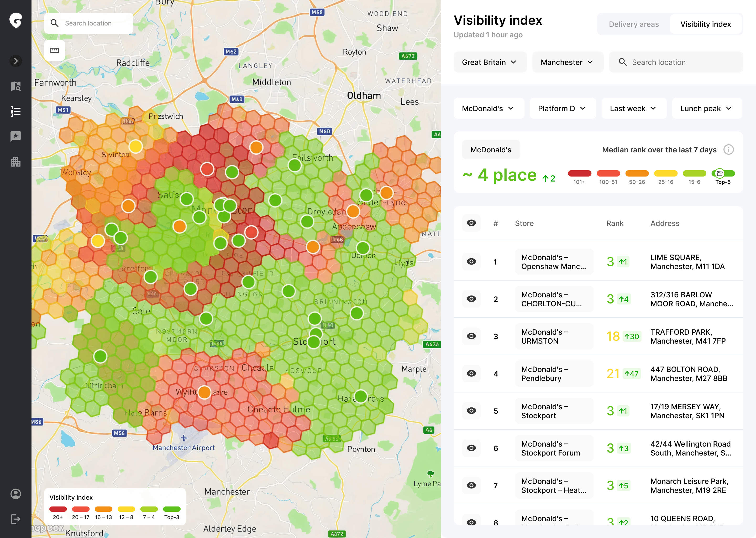Screen dimensions: 756x538
Task: Click the McDonald's brand chip above median rank
Action: coord(491,149)
